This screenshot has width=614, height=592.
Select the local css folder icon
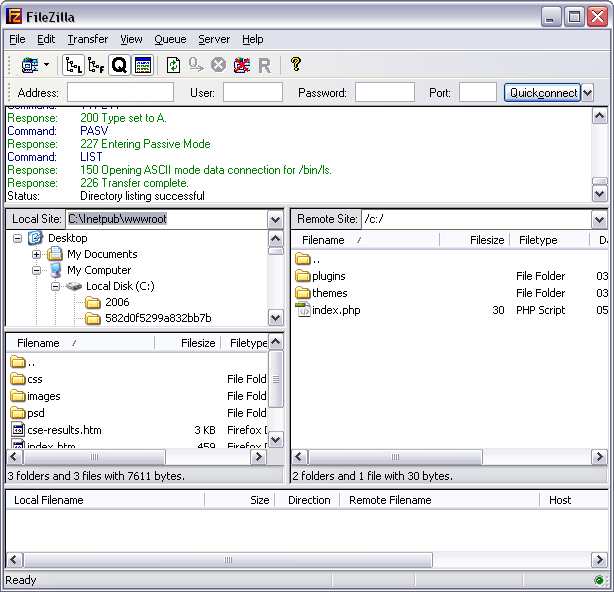pos(18,379)
